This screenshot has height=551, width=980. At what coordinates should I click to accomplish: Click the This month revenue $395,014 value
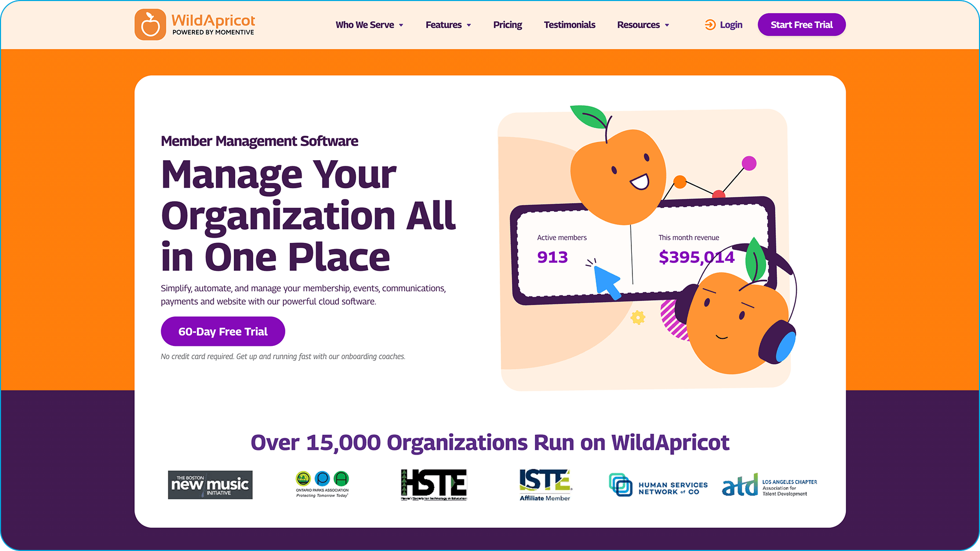[697, 257]
